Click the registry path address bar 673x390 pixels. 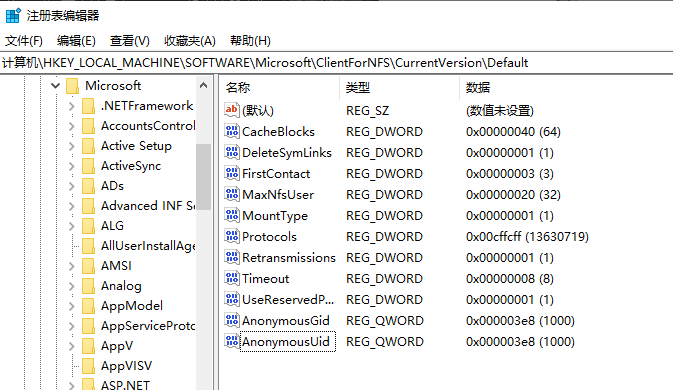pyautogui.click(x=336, y=63)
